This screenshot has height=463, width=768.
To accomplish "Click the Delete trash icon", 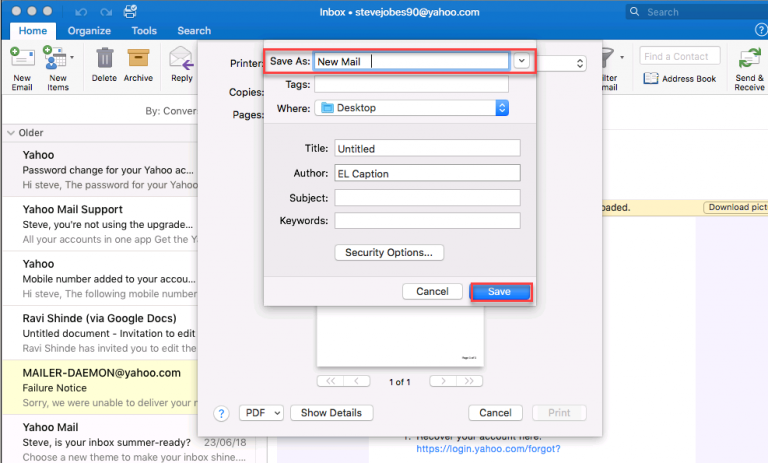I will tap(104, 58).
